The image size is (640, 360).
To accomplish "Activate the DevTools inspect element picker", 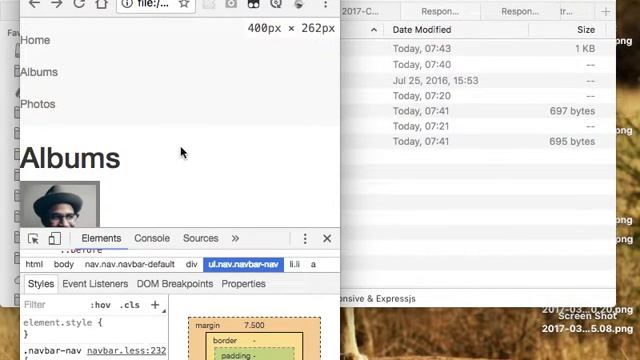I will pos(33,239).
